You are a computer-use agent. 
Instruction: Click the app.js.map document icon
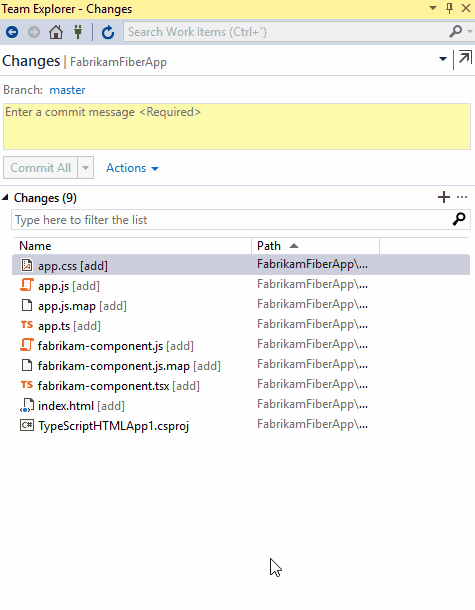click(26, 305)
